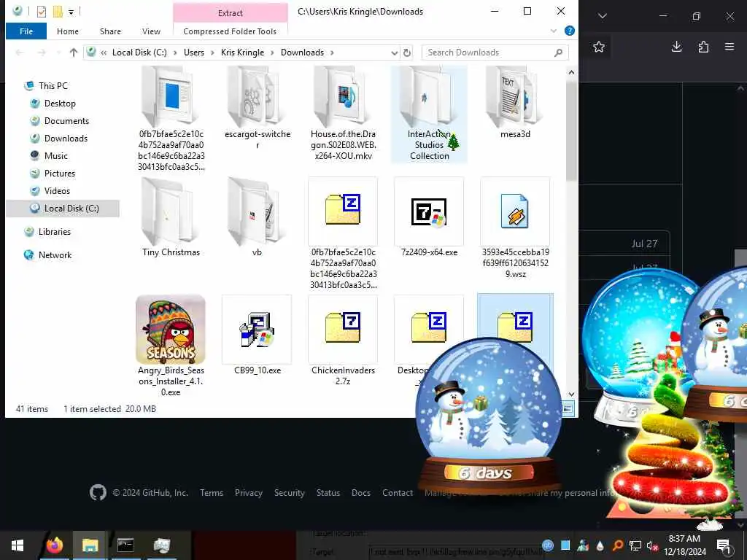747x560 pixels.
Task: Click the Security link in GitHub footer
Action: pos(289,493)
